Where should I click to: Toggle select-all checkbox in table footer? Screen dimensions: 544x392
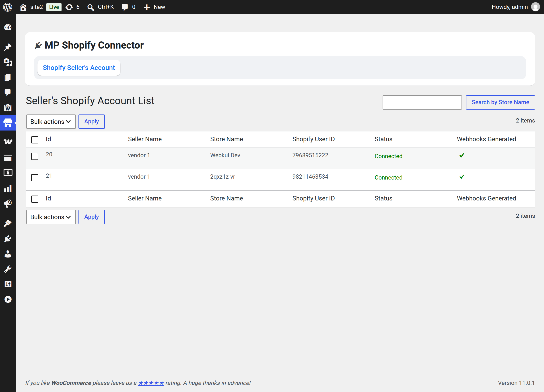pyautogui.click(x=35, y=199)
